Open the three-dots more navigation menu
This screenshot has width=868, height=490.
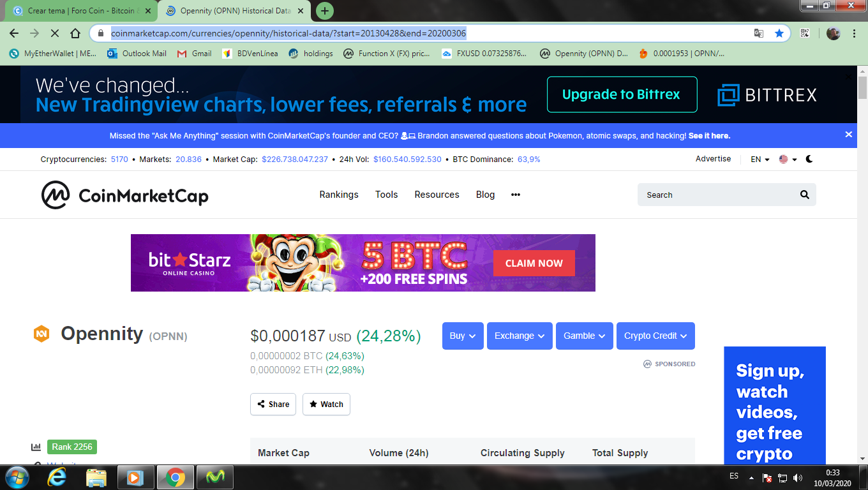pyautogui.click(x=516, y=195)
